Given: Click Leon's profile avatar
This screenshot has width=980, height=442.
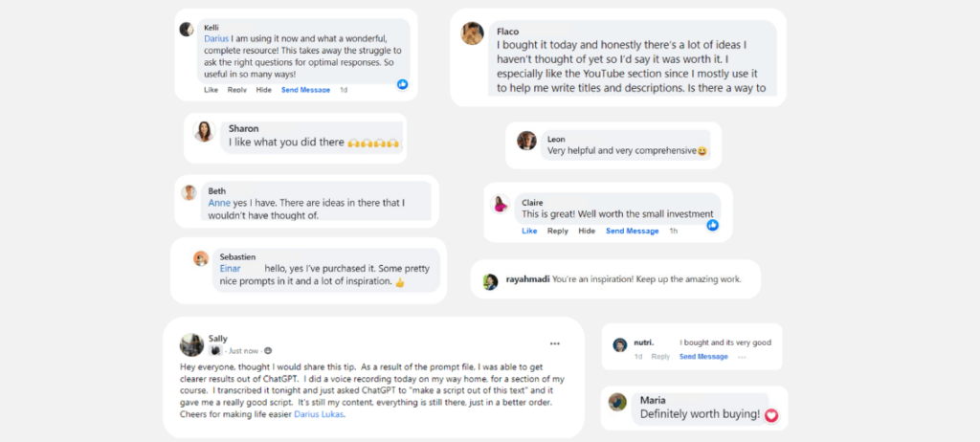Looking at the screenshot, I should tap(526, 141).
